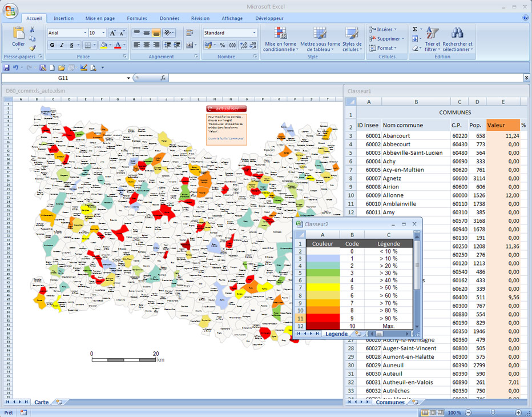
Task: Toggle underline with the S button
Action: (x=71, y=45)
